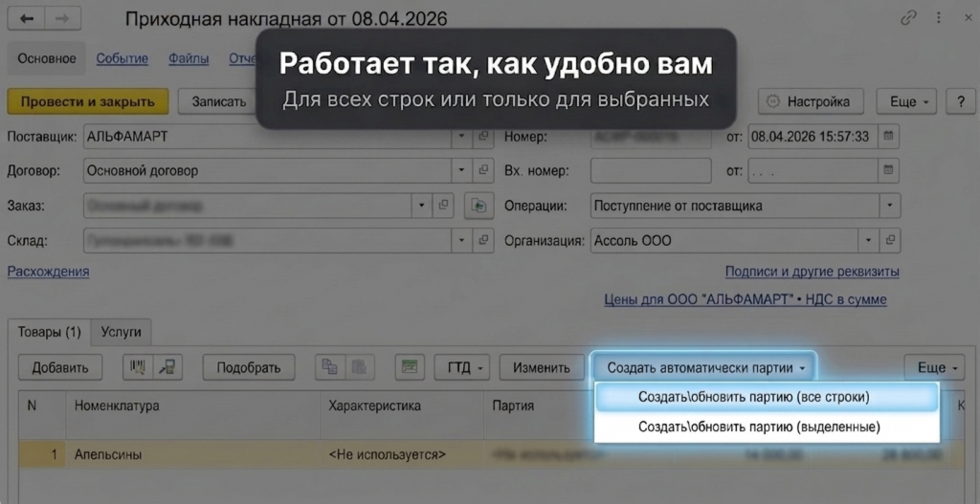Select the Апельсины cell in goods table
Image resolution: width=980 pixels, height=504 pixels.
click(193, 454)
